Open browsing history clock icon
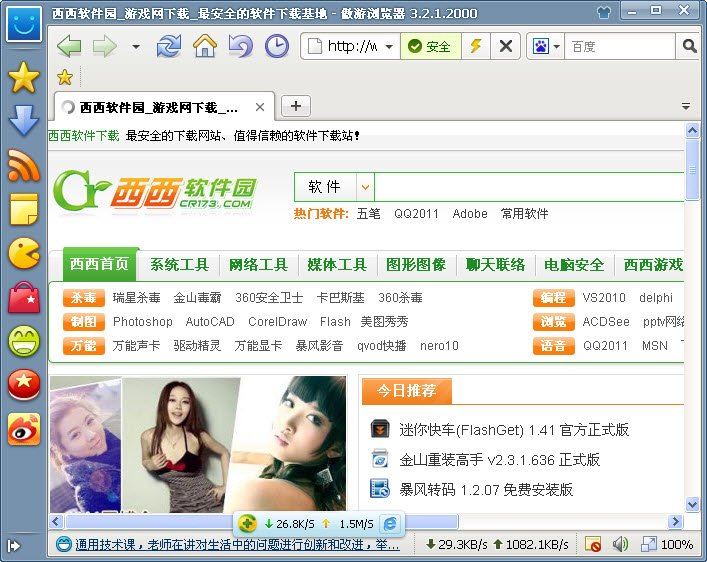The image size is (707, 562). pos(276,46)
